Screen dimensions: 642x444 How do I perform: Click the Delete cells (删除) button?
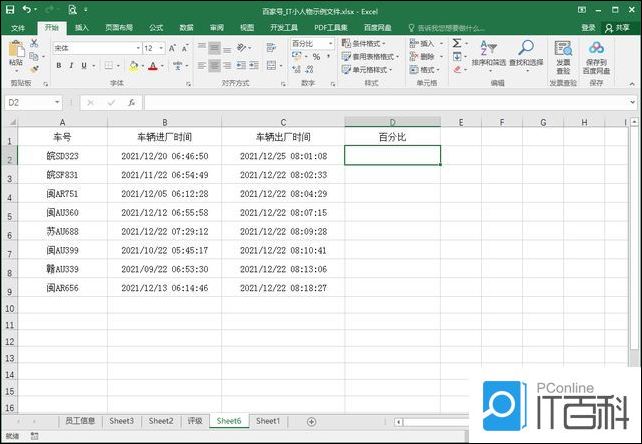click(x=427, y=56)
